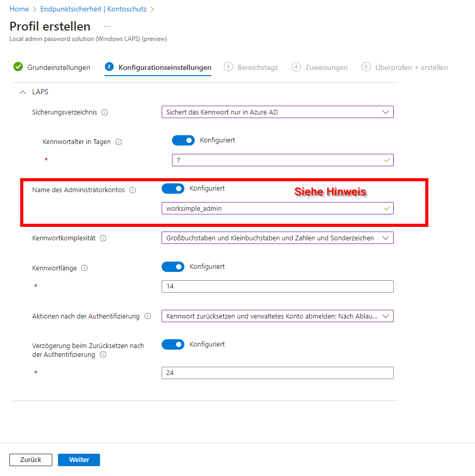475x476 pixels.
Task: Click the info icon for Verzögerung beim Zurücksetzen
Action: pos(103,354)
